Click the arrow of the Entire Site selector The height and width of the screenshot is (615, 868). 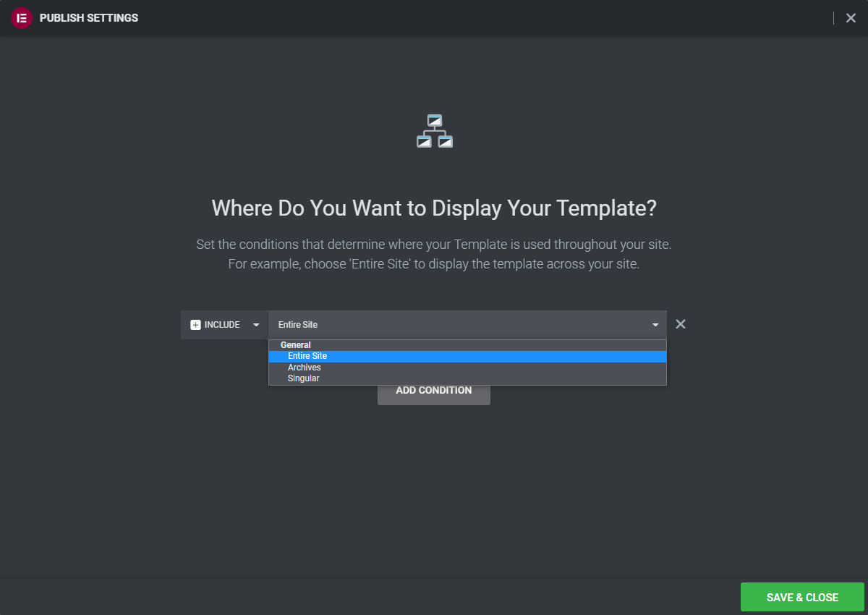[x=655, y=325]
